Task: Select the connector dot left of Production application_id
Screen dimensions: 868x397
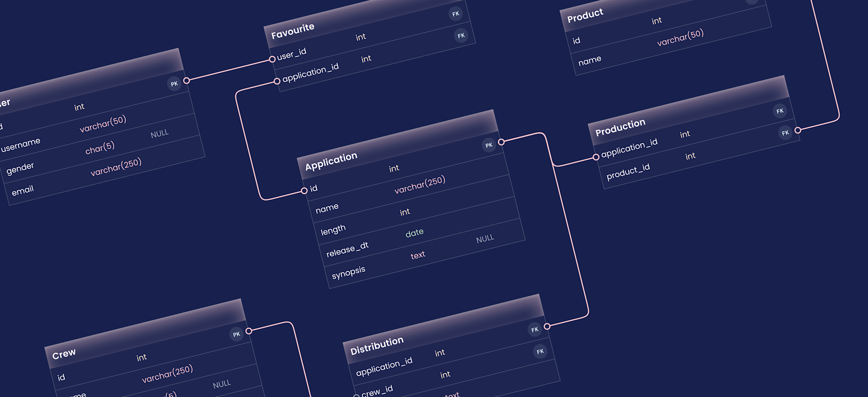Action: tap(596, 157)
